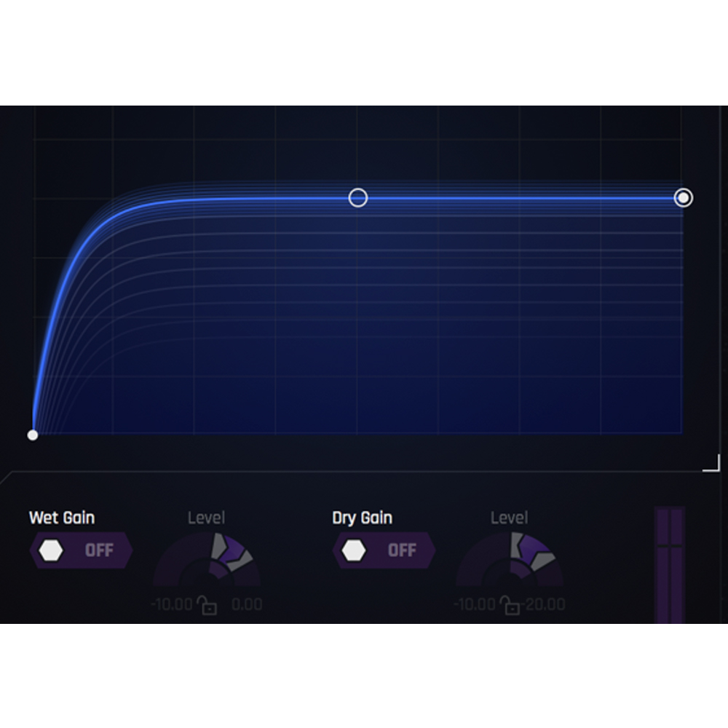Image resolution: width=728 pixels, height=728 pixels.
Task: Unlock the Dry Gain level lock icon
Action: 511,604
